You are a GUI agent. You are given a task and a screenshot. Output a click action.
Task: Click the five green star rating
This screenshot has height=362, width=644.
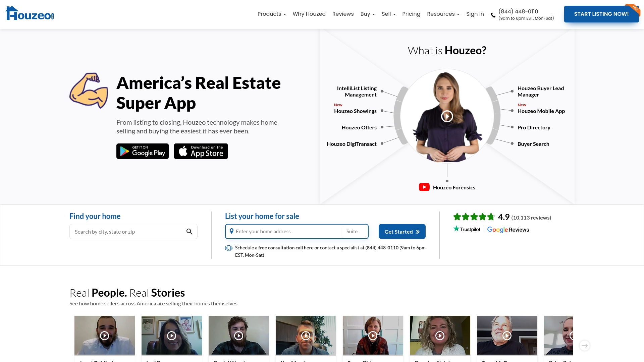(474, 217)
